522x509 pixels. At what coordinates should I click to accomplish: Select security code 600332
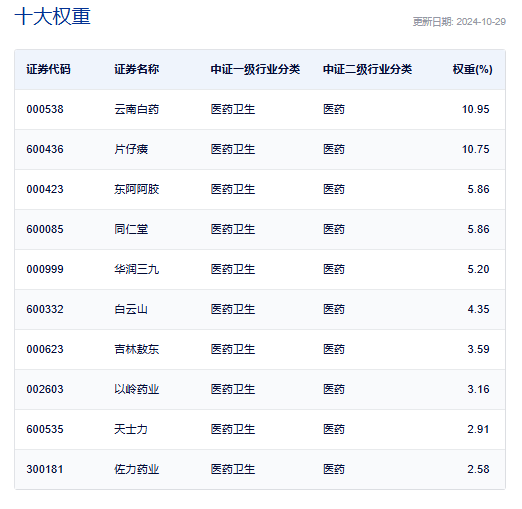pos(45,309)
